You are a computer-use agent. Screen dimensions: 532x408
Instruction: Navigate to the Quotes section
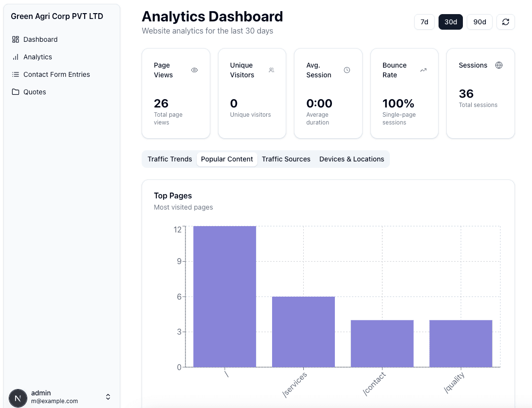[x=35, y=92]
